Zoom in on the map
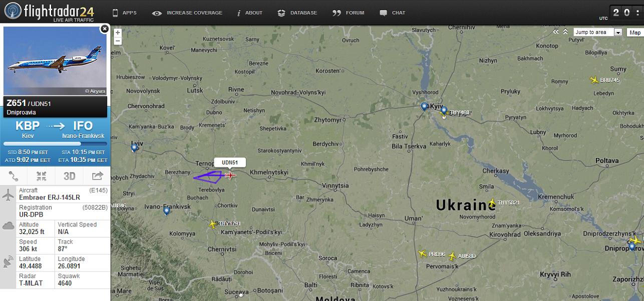This screenshot has height=301, width=644. coord(118,32)
